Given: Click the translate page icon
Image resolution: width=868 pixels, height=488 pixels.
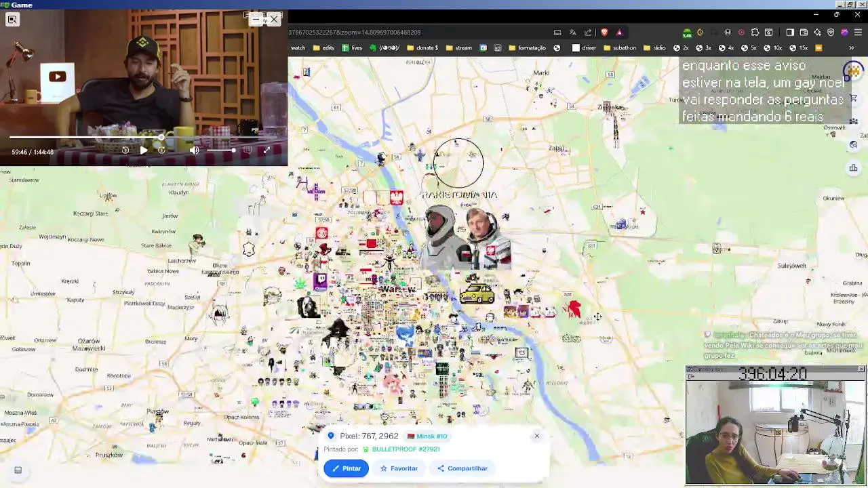Looking at the screenshot, I should click(572, 33).
